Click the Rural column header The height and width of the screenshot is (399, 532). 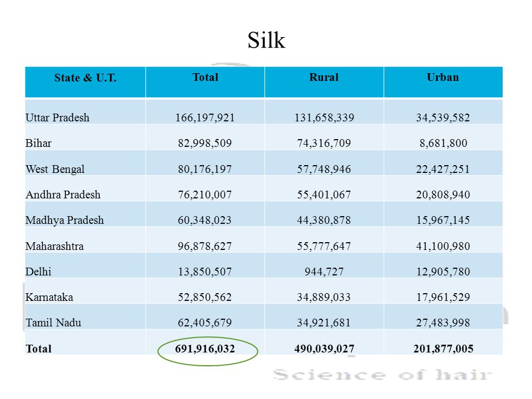(x=324, y=78)
